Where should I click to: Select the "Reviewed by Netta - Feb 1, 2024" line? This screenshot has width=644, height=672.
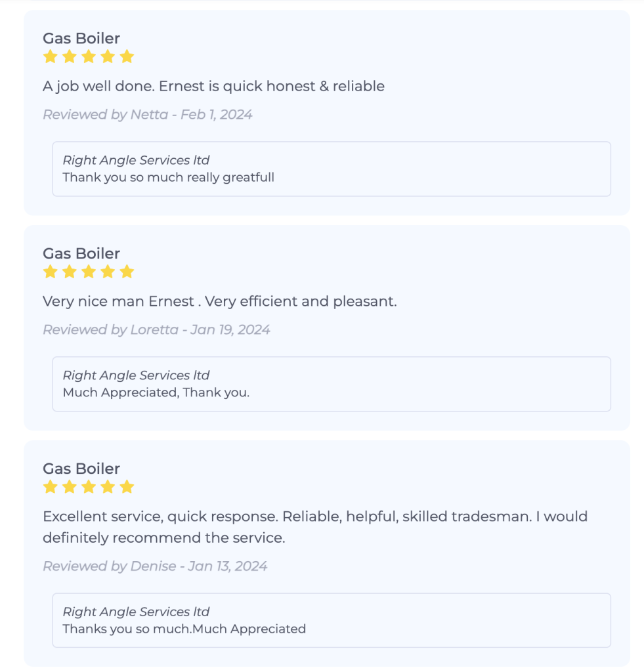[148, 115]
